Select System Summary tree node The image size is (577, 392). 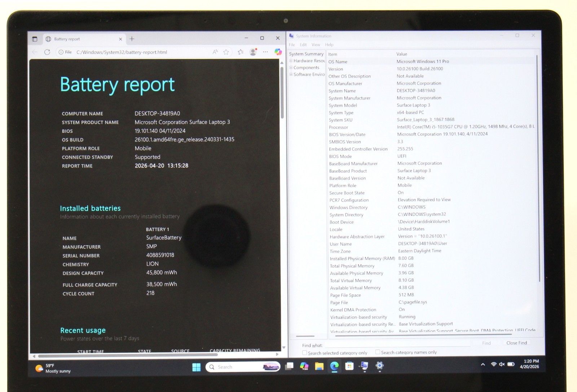click(x=306, y=54)
